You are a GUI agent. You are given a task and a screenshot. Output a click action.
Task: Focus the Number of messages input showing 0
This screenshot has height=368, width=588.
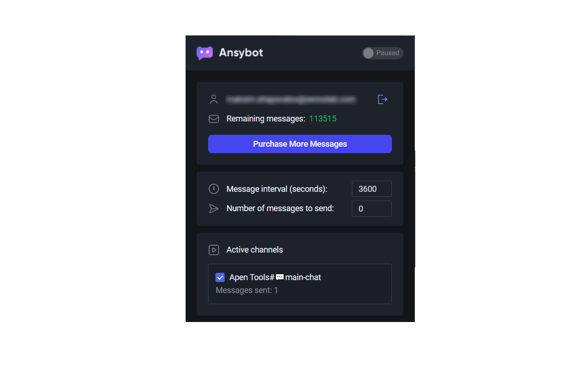[x=372, y=208]
